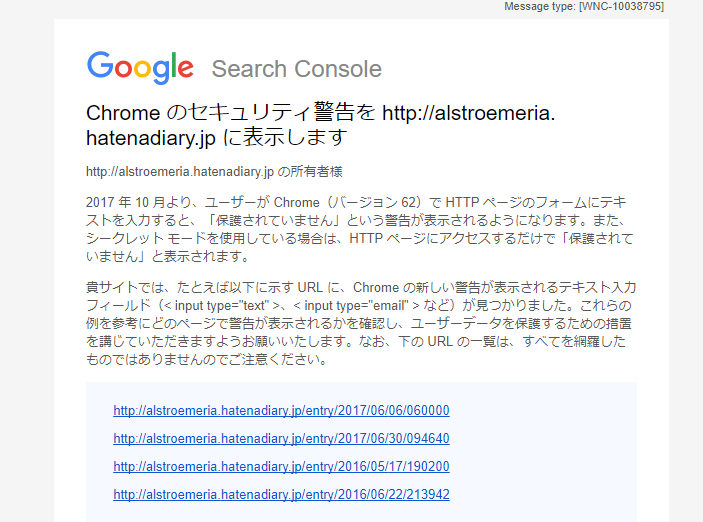
Task: Click the Search Console title text
Action: point(296,69)
